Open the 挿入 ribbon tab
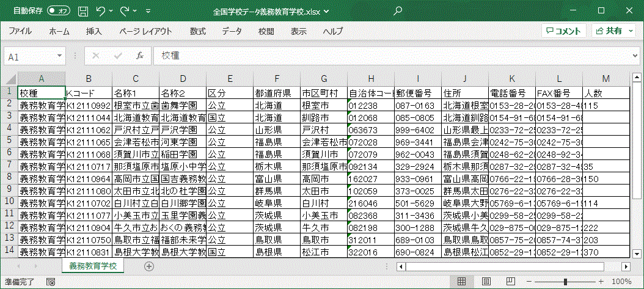The height and width of the screenshot is (289, 644). 93,31
